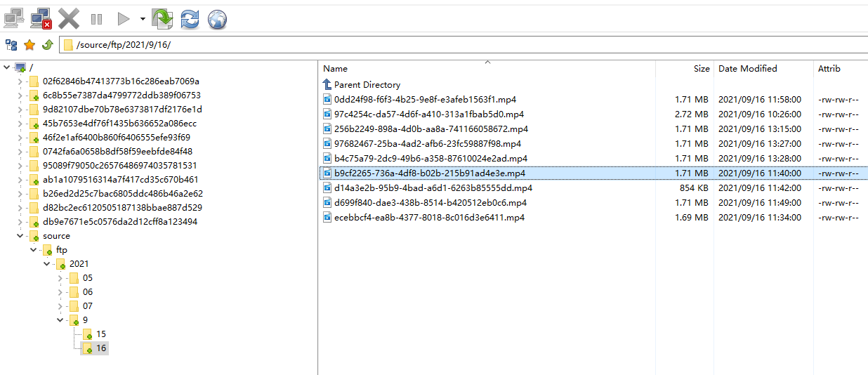Toggle the folder tree view icon
This screenshot has height=375, width=868.
point(11,45)
